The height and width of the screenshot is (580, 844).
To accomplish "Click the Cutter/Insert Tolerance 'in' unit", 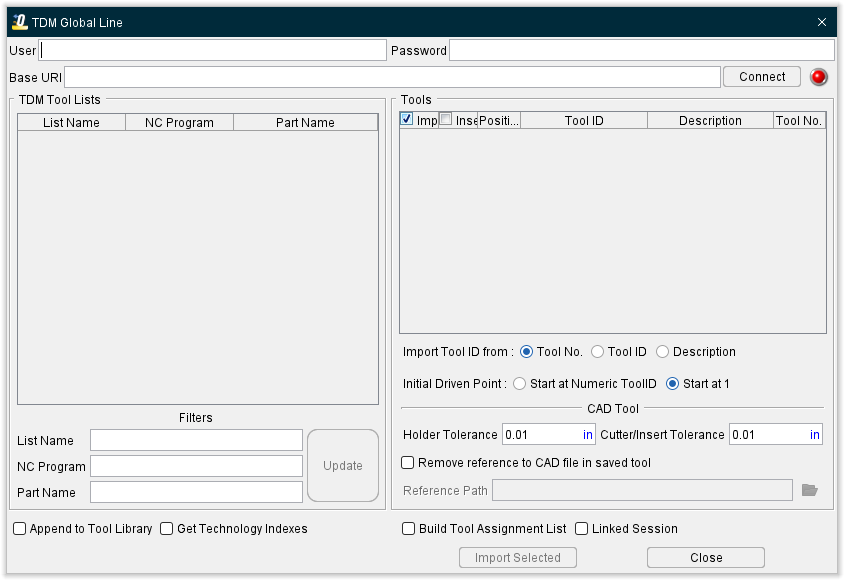I will coord(815,434).
